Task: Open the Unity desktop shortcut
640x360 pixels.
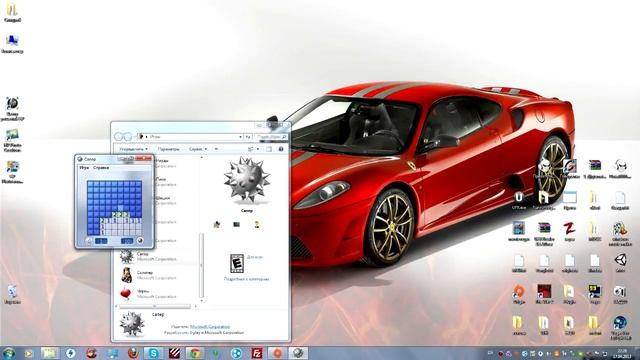Action: click(x=620, y=262)
